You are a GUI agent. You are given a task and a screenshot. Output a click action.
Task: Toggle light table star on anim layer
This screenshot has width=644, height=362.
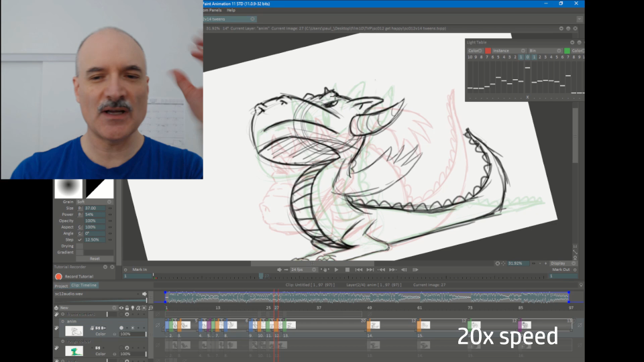pyautogui.click(x=132, y=328)
